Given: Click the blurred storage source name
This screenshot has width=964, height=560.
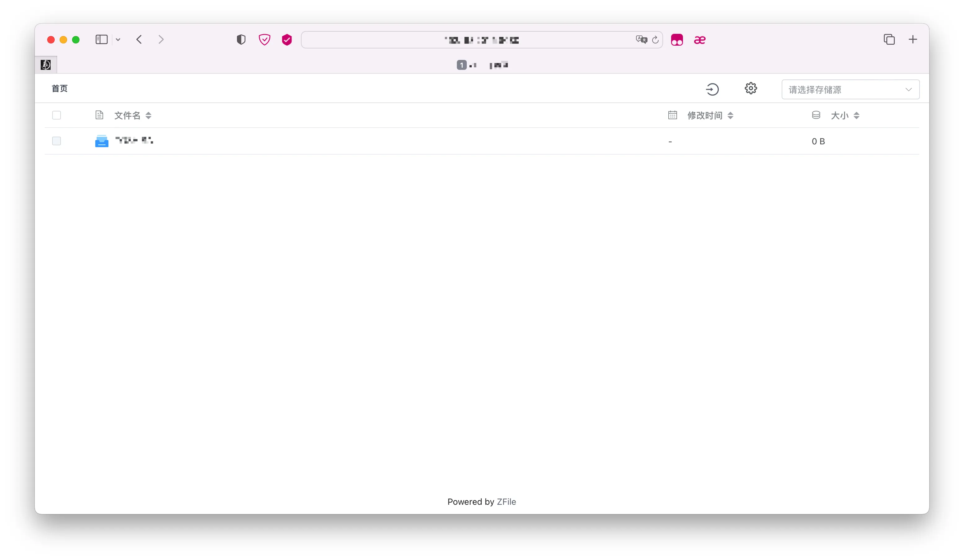Looking at the screenshot, I should click(x=134, y=140).
